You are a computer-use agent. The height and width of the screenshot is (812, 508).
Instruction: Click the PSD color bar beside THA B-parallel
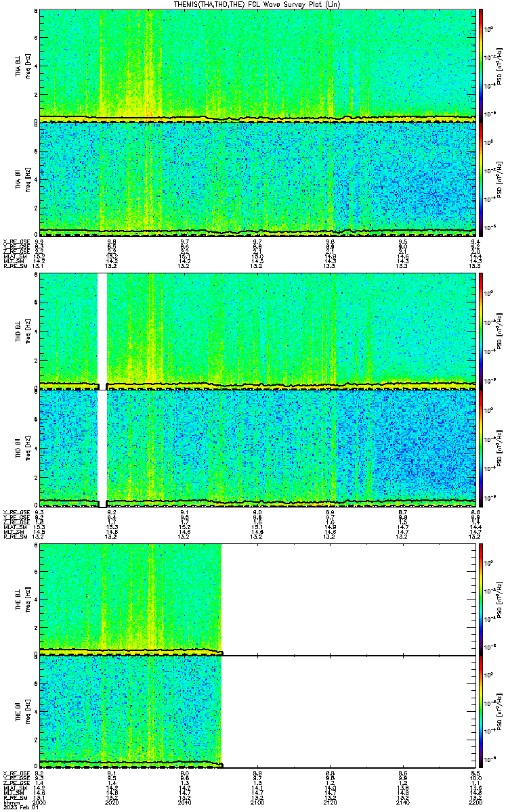tap(481, 179)
